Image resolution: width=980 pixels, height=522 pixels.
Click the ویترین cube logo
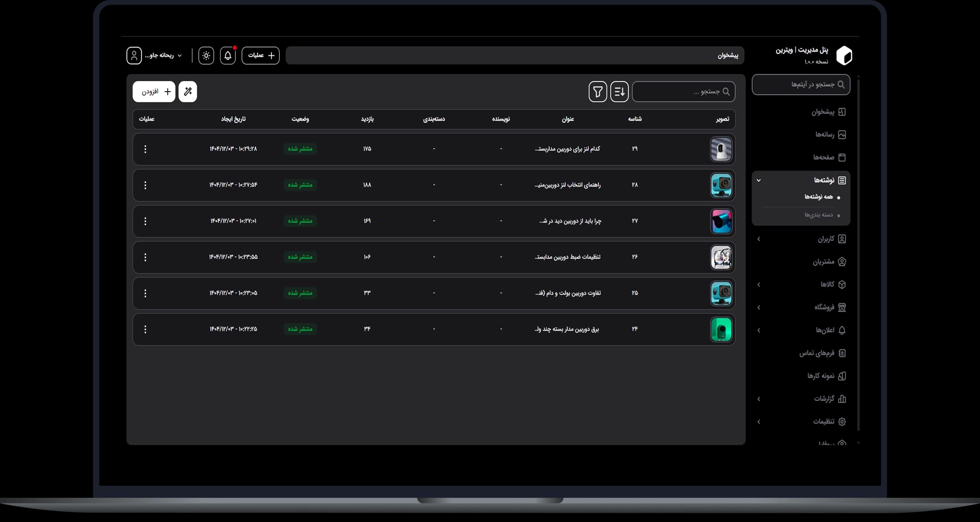click(x=844, y=56)
